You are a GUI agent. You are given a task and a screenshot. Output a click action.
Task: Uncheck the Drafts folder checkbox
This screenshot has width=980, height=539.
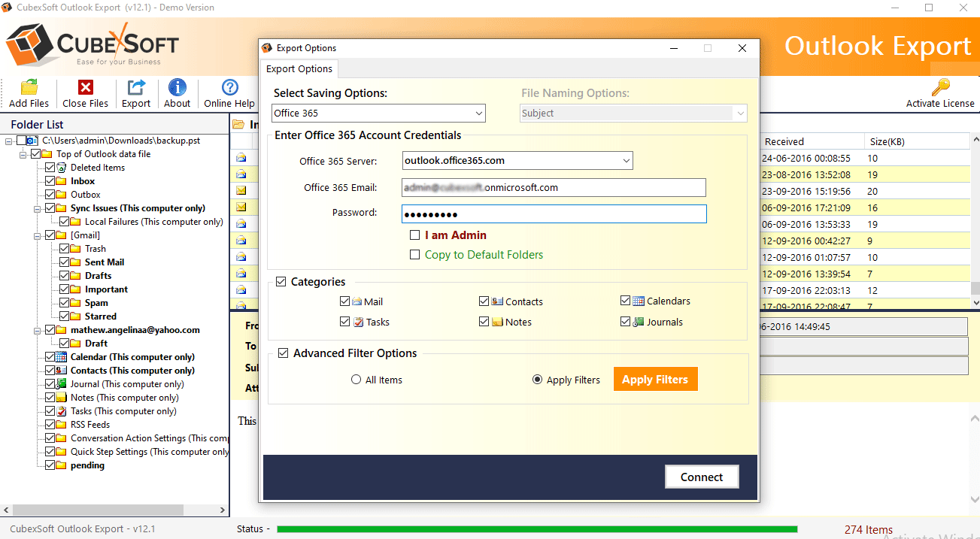64,276
